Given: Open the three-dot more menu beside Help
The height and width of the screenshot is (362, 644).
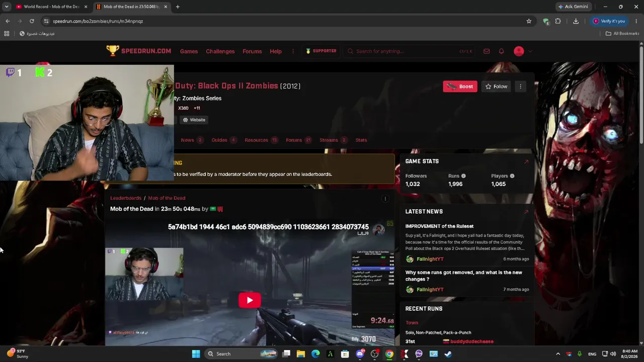Looking at the screenshot, I should pos(293,51).
